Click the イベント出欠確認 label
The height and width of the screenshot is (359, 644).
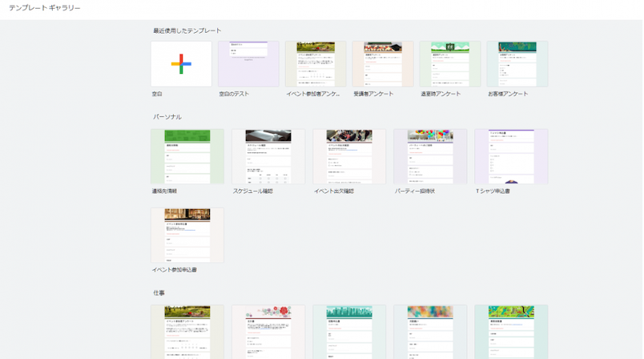[x=334, y=191]
